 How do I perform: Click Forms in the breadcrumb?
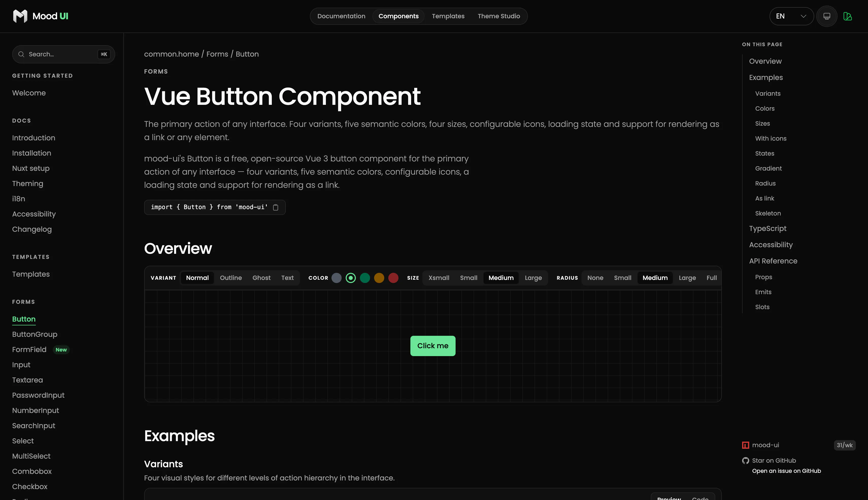217,54
